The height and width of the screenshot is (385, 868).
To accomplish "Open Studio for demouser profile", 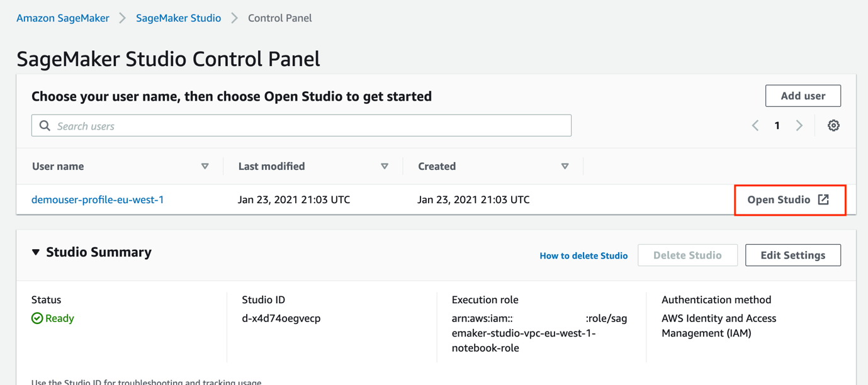I will 779,199.
